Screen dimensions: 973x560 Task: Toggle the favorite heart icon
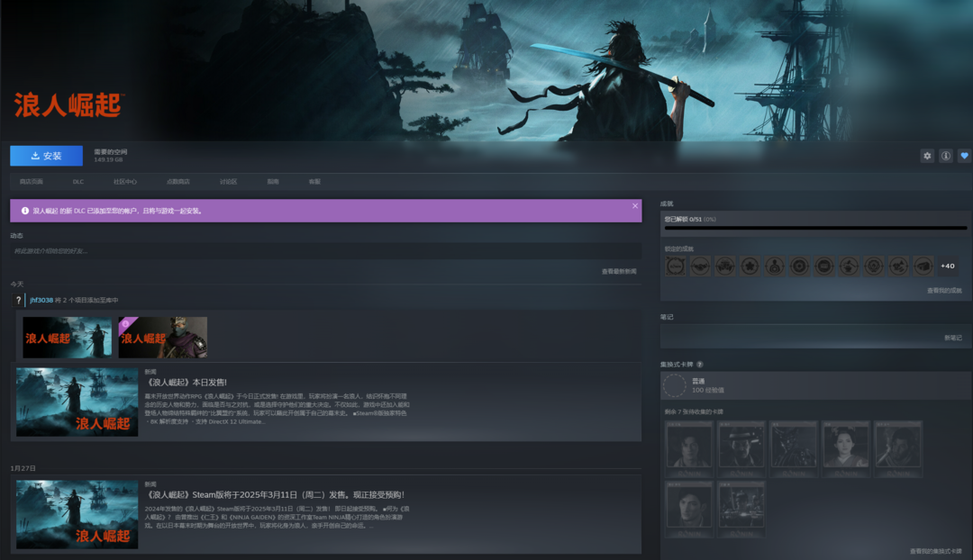[x=964, y=156]
